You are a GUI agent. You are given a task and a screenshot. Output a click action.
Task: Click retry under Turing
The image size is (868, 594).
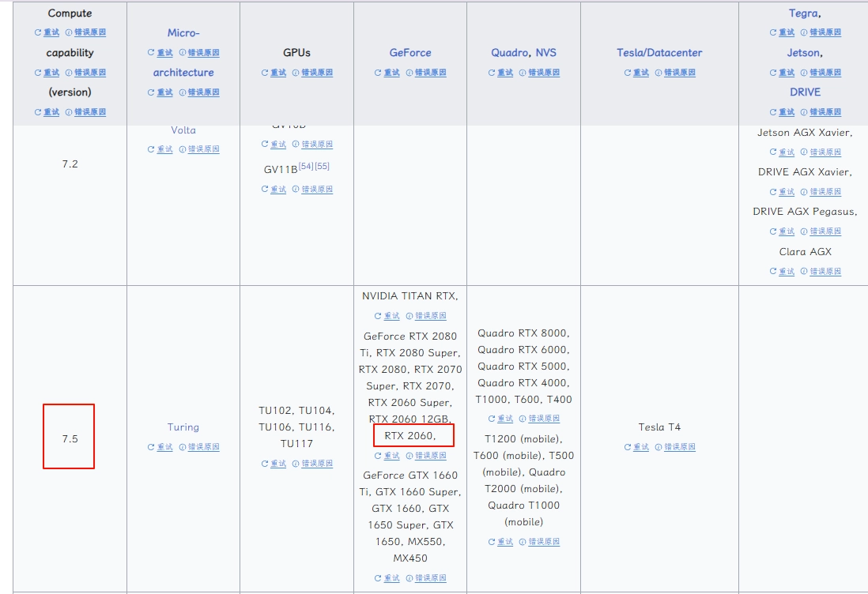(x=160, y=447)
